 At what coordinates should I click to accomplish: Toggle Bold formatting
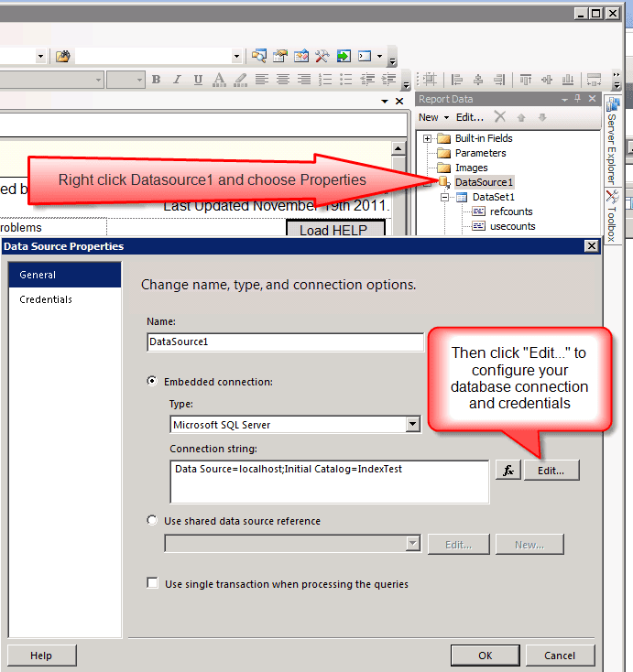[156, 80]
